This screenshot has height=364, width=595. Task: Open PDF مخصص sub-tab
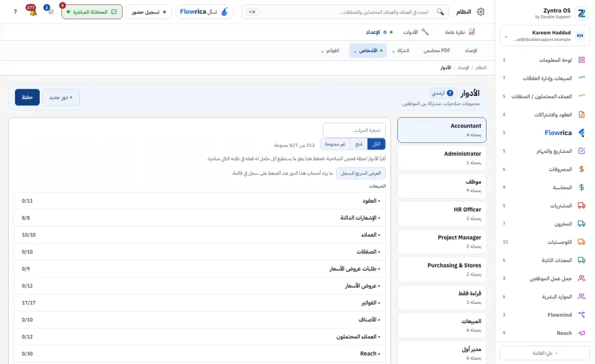click(437, 50)
